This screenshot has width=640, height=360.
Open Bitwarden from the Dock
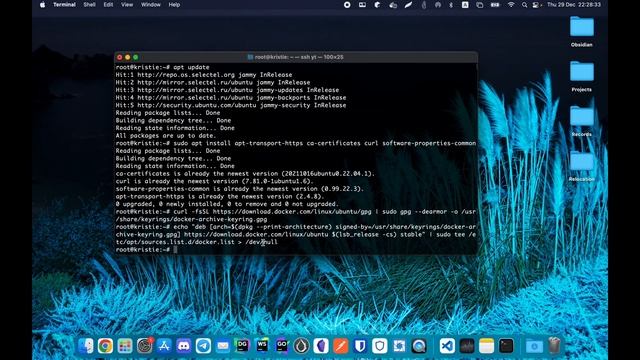click(x=360, y=346)
